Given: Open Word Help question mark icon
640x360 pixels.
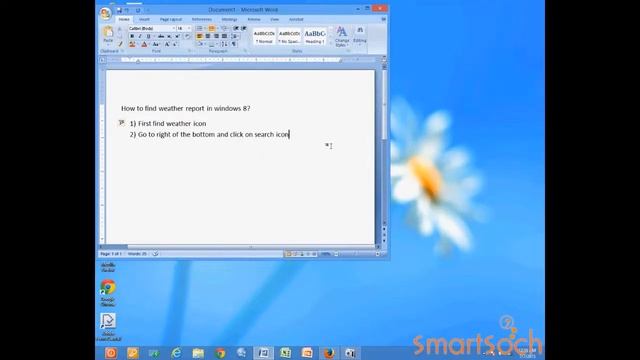Looking at the screenshot, I should coord(383,19).
